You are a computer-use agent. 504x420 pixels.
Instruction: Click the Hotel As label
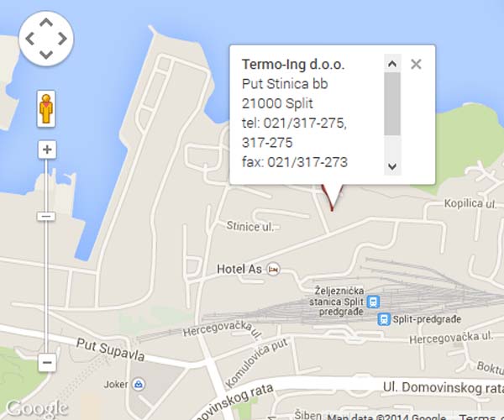(x=239, y=269)
